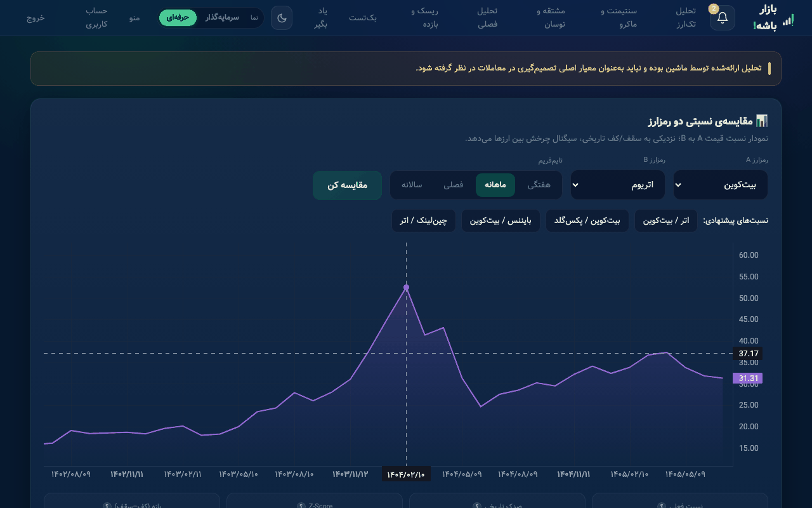Click the مقایسه‌ی نسبتی دو رمزارز heading

(x=700, y=121)
